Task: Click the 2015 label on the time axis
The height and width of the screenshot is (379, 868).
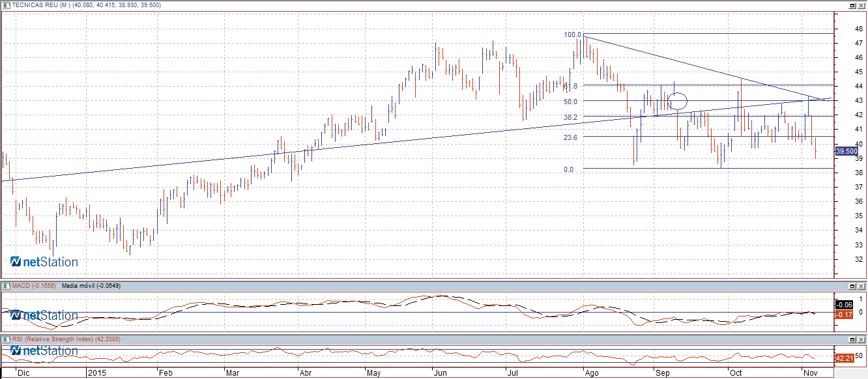Action: pyautogui.click(x=96, y=373)
